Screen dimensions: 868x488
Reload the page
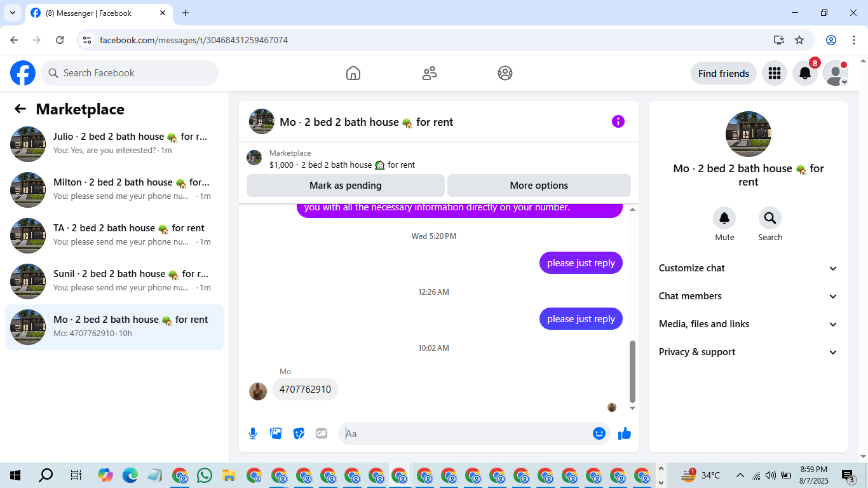pos(60,40)
